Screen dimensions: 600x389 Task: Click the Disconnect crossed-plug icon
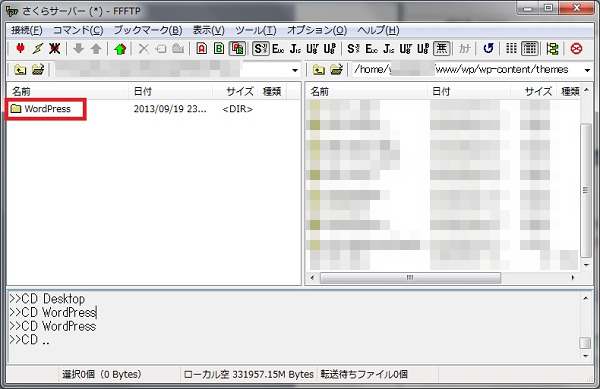tap(54, 49)
